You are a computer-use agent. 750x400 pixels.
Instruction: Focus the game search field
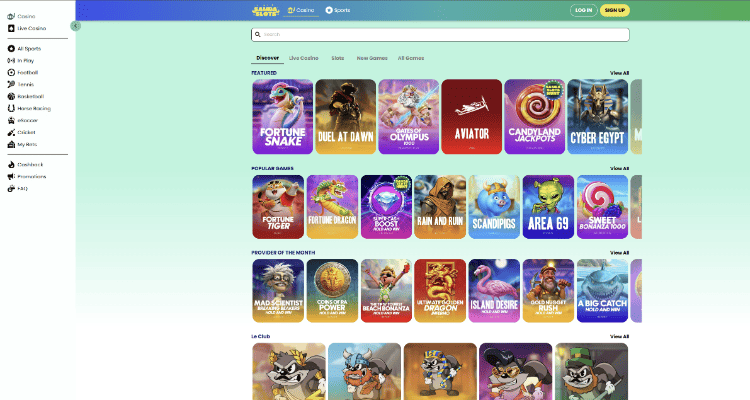click(x=440, y=34)
